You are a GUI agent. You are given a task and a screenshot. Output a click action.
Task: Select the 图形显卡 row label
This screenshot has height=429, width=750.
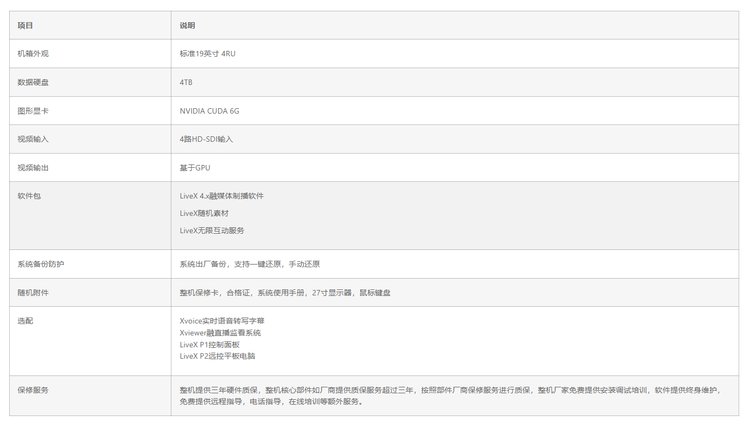(32, 110)
